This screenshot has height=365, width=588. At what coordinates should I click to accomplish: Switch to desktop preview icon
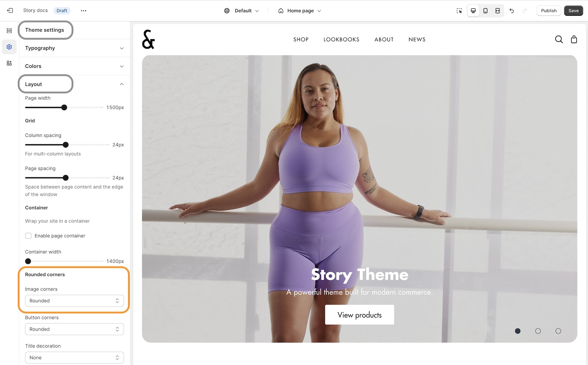point(473,11)
